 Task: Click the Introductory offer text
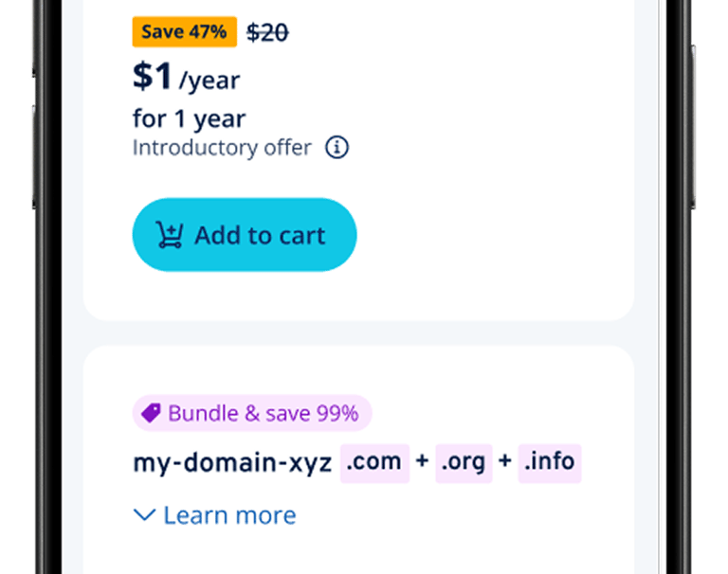(222, 148)
